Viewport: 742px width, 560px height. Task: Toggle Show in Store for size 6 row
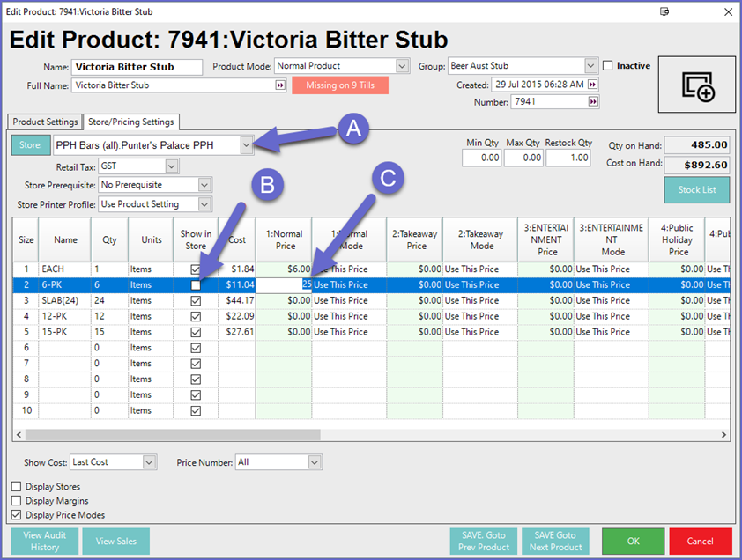coord(196,348)
